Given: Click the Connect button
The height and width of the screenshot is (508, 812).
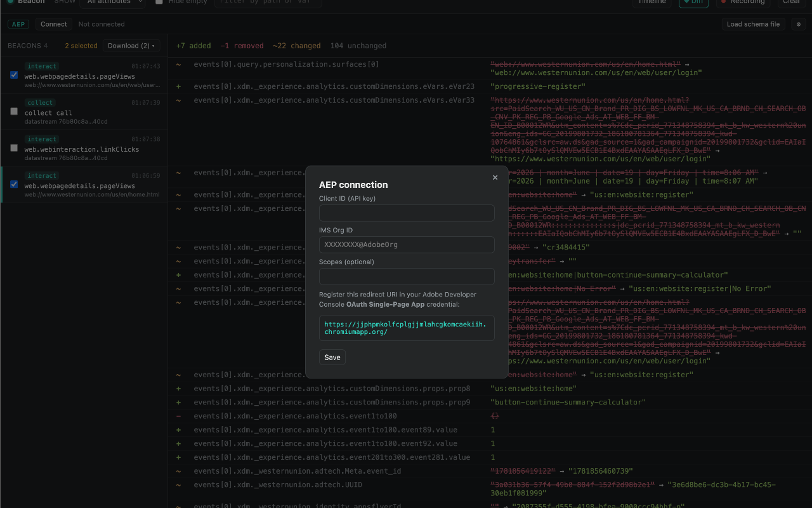Looking at the screenshot, I should [54, 24].
